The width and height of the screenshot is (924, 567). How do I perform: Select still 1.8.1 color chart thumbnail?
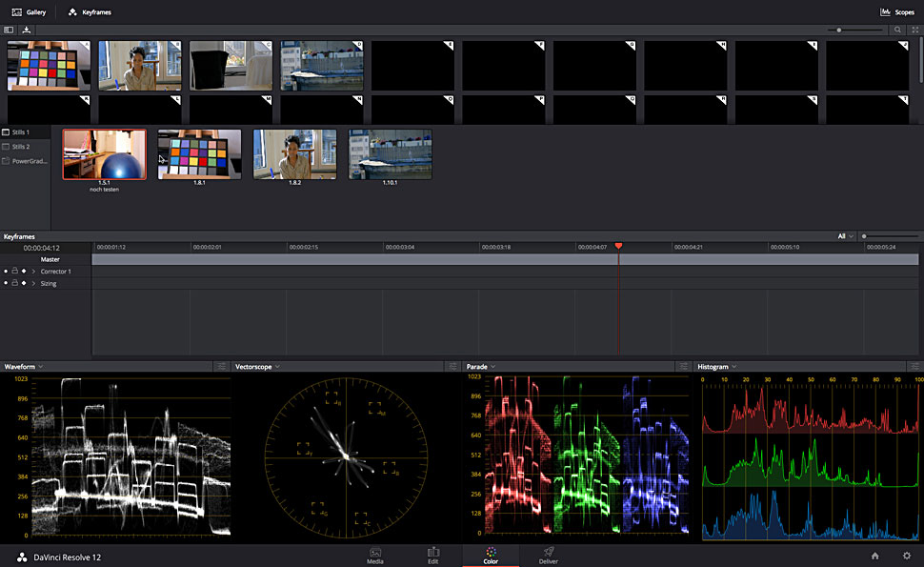[x=199, y=154]
